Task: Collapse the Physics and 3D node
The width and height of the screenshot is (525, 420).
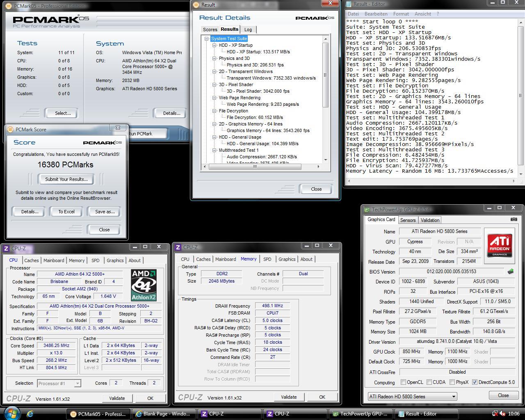Action: [214, 58]
